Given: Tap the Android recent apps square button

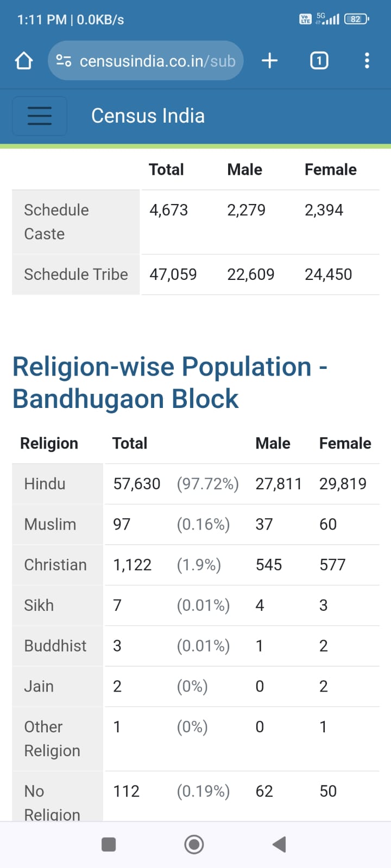Looking at the screenshot, I should pos(109,844).
